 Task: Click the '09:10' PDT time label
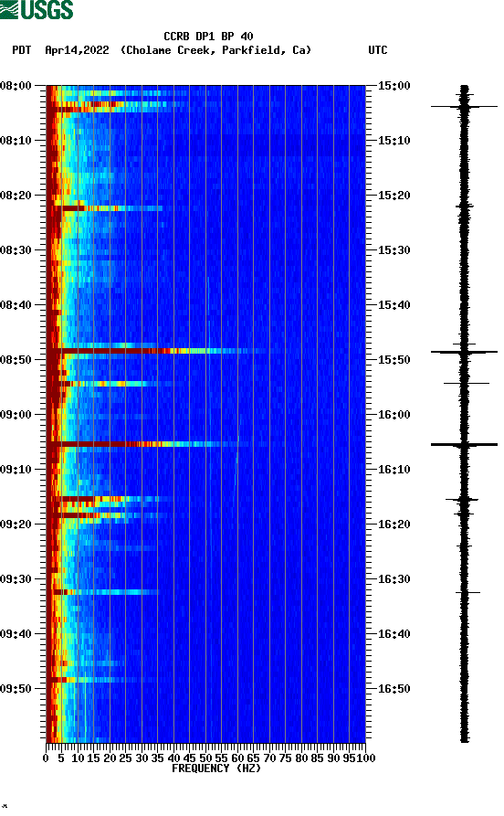click(16, 470)
